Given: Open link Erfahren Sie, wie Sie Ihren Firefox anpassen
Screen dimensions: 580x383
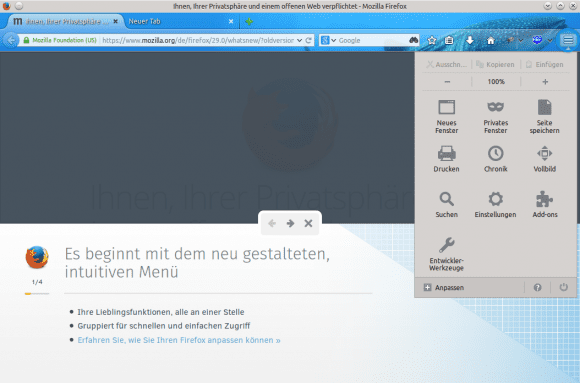Looking at the screenshot, I should coord(179,340).
